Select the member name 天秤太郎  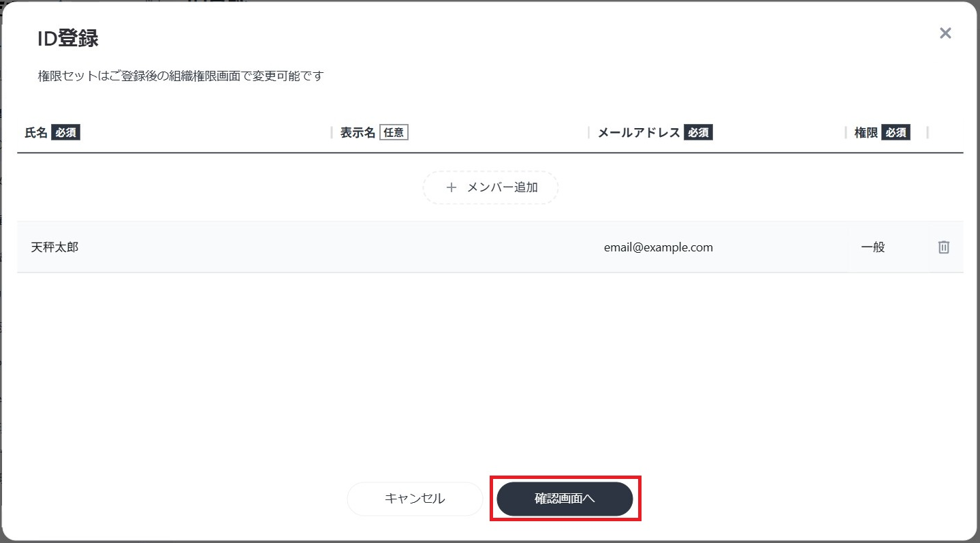[x=55, y=247]
